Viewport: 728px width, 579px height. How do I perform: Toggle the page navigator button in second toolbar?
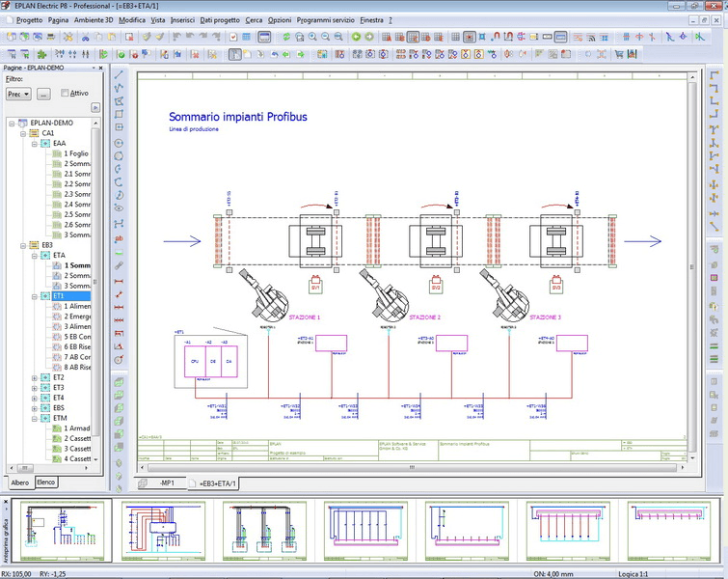pos(235,54)
